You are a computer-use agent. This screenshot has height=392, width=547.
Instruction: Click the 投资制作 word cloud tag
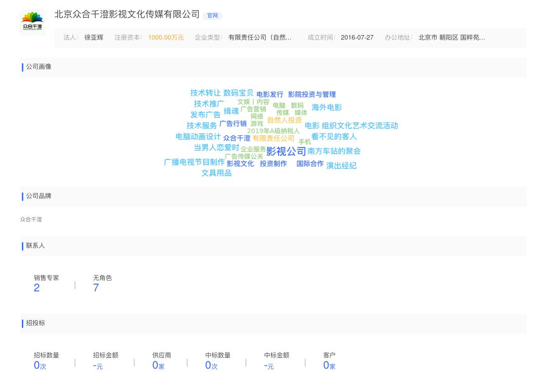coord(273,164)
